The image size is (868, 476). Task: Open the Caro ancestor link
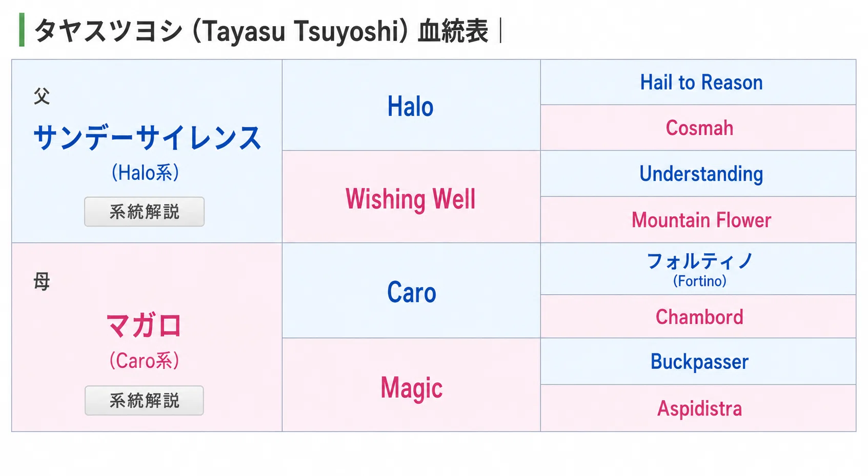click(x=411, y=293)
